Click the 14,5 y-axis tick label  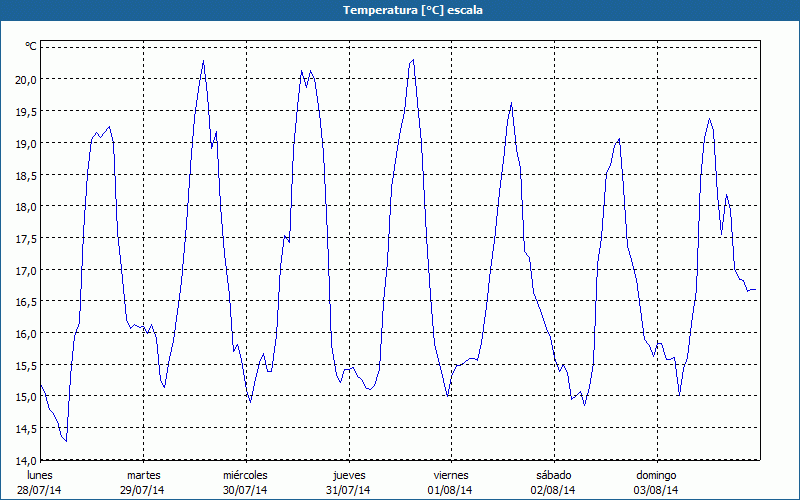click(25, 428)
